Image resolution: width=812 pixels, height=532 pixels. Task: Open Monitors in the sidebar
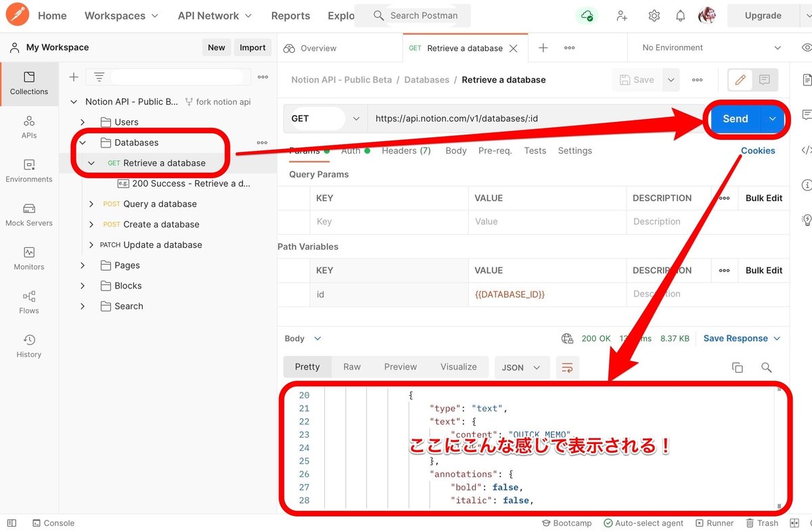29,259
